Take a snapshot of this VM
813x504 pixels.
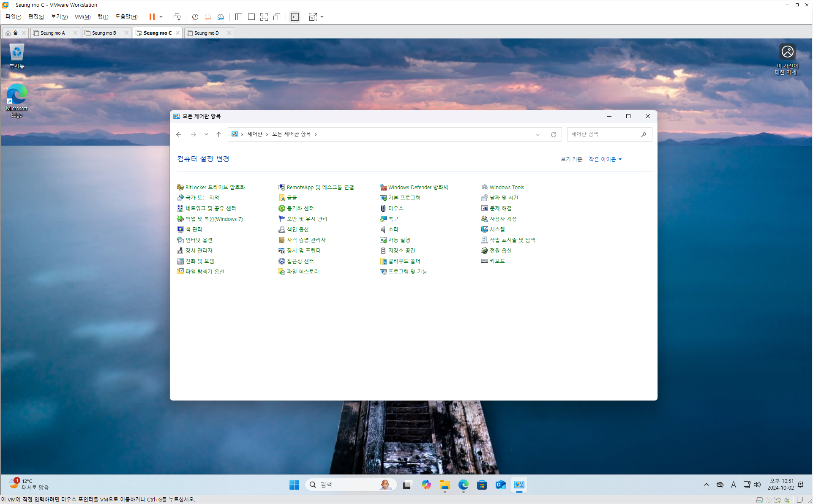tap(195, 17)
